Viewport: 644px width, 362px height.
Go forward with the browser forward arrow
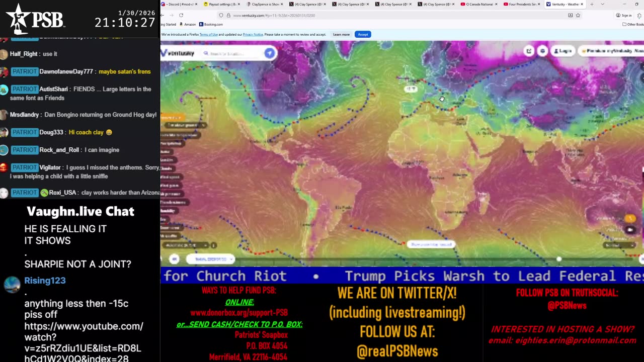click(172, 15)
